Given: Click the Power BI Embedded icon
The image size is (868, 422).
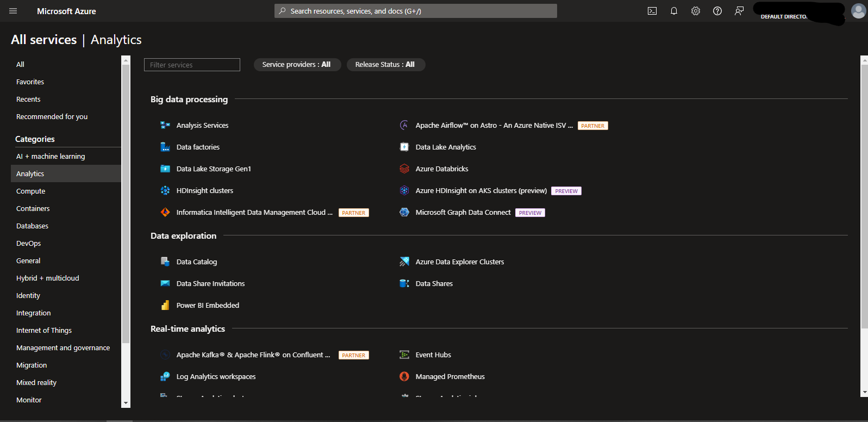Looking at the screenshot, I should [x=165, y=305].
